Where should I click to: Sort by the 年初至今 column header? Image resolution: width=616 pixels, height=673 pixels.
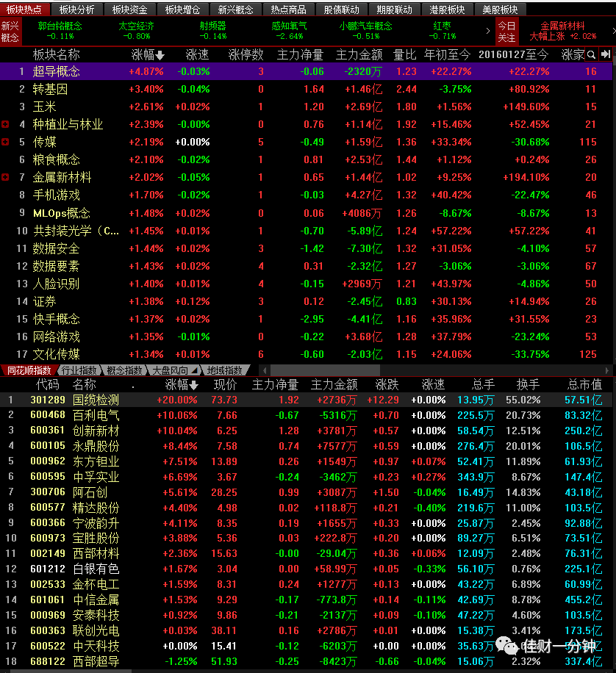[447, 55]
